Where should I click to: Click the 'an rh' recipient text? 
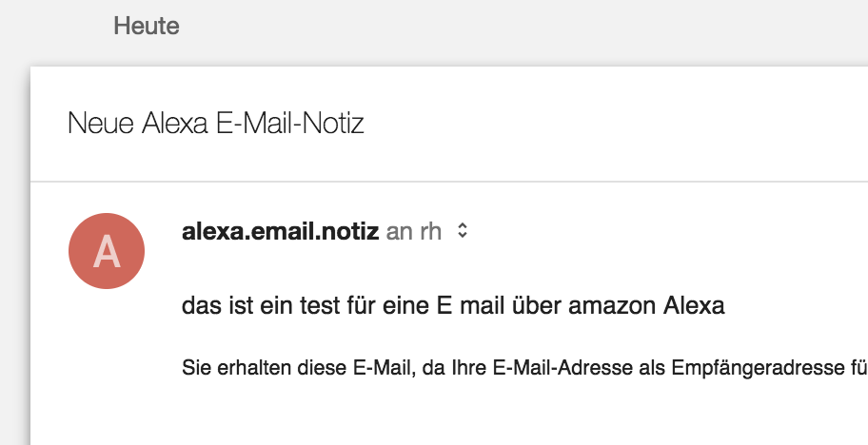414,231
